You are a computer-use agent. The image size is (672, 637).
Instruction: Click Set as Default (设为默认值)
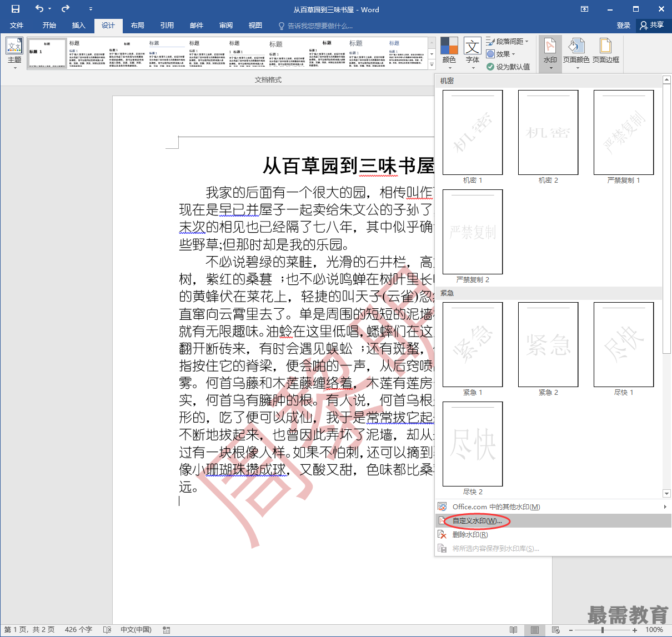click(x=508, y=67)
